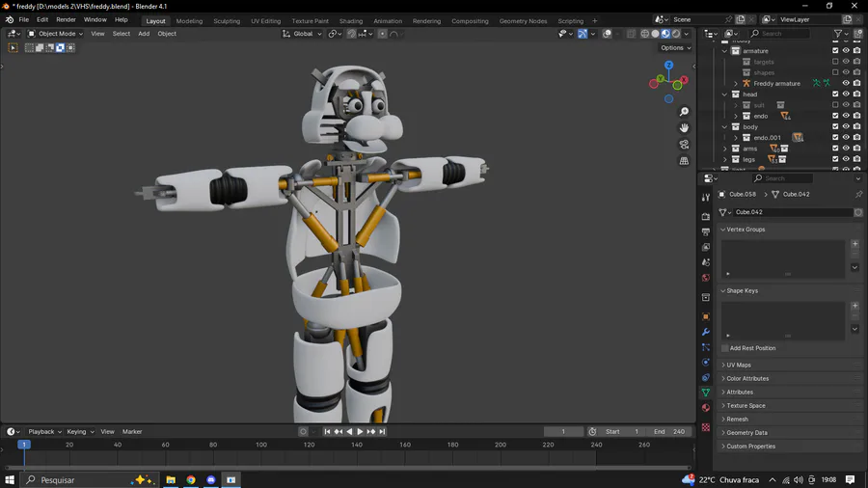868x488 pixels.
Task: Open the Output properties tab
Action: (706, 231)
